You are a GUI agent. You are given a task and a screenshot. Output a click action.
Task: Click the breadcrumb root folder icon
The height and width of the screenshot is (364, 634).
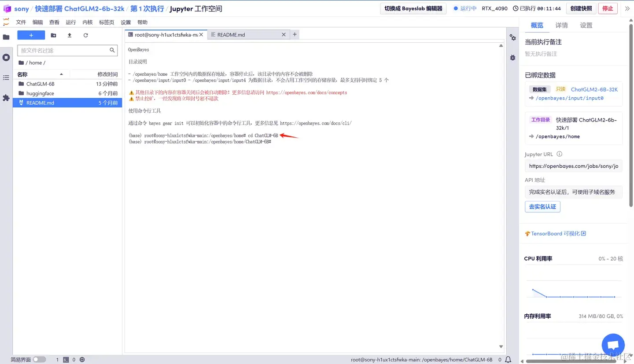(21, 63)
